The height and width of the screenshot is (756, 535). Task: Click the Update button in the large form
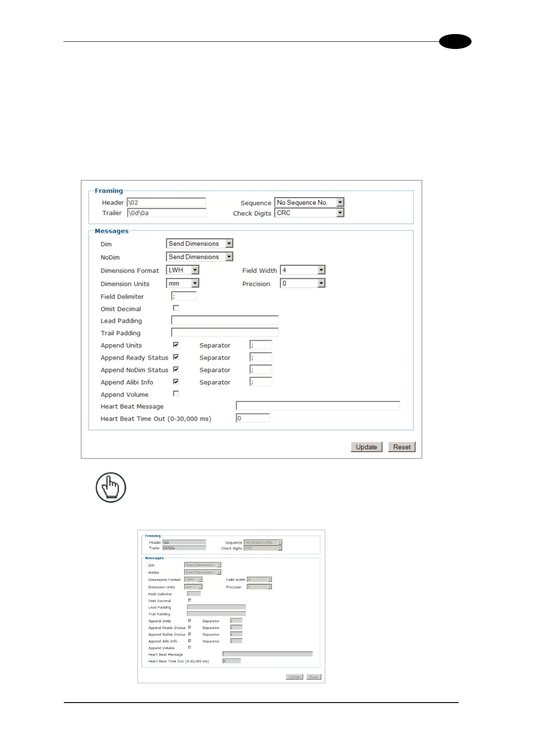367,447
